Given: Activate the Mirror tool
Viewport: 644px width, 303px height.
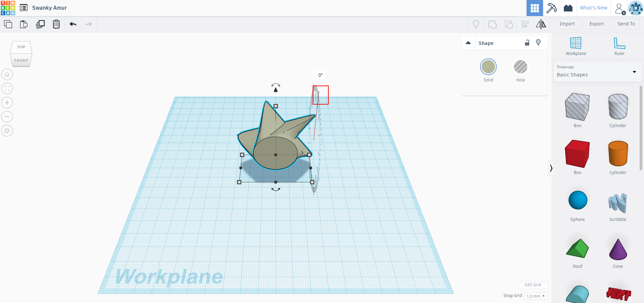Looking at the screenshot, I should pyautogui.click(x=541, y=24).
